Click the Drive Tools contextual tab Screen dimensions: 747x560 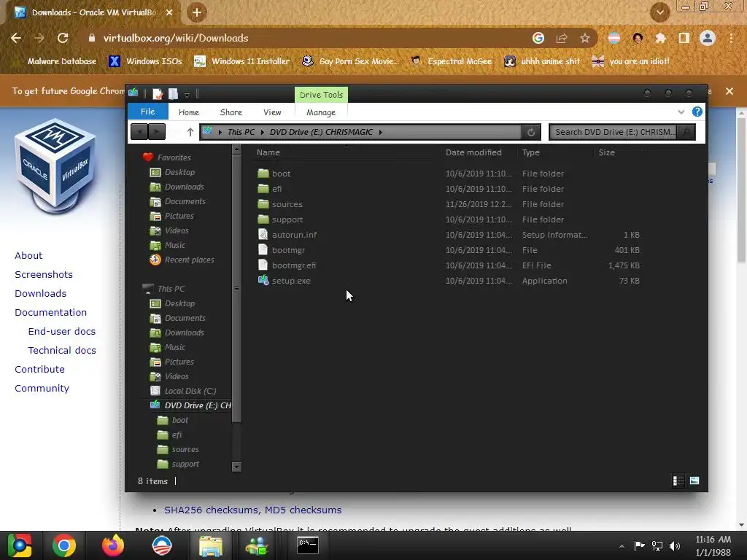click(x=321, y=95)
